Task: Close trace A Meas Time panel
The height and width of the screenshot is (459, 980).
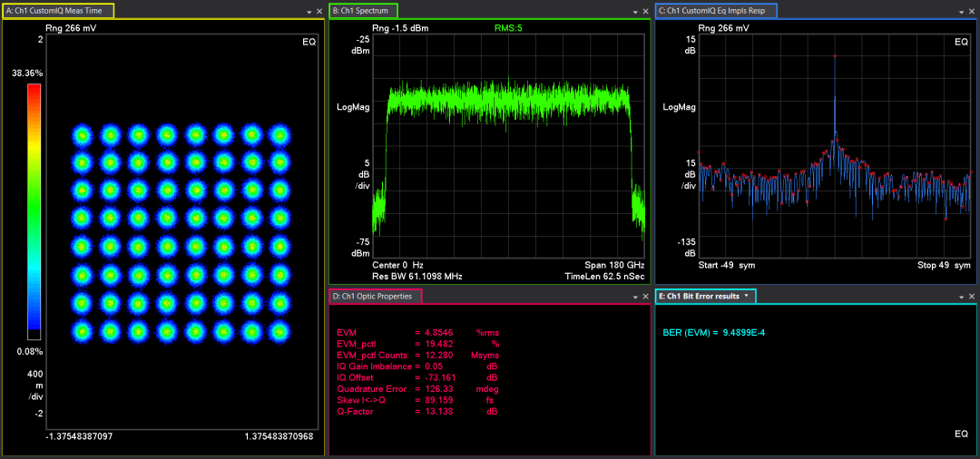Action: click(x=319, y=12)
